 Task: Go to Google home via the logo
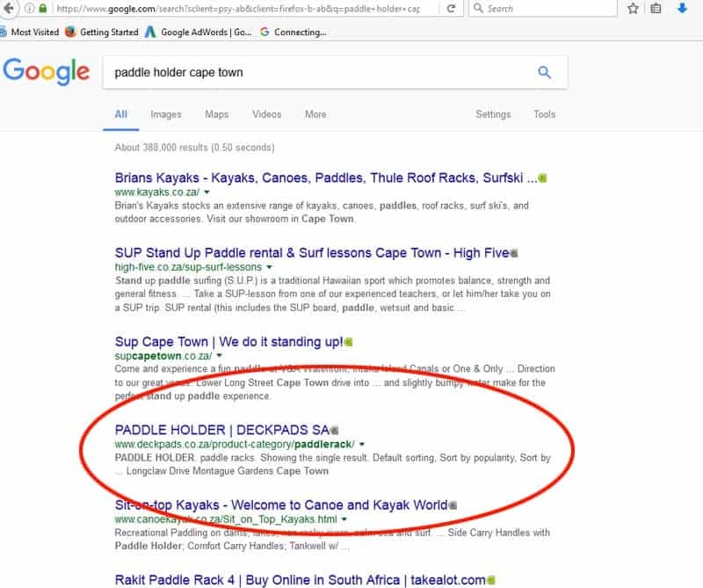pyautogui.click(x=47, y=71)
